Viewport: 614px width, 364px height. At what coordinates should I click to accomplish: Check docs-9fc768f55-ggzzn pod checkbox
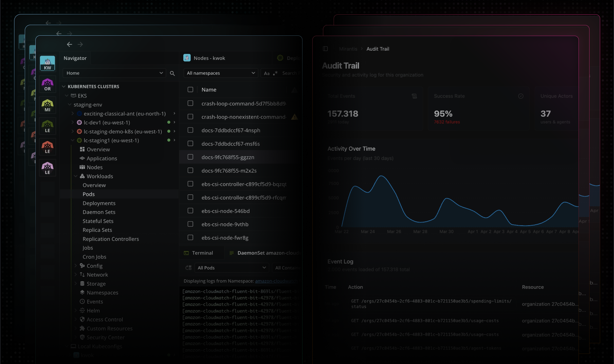[x=190, y=157]
